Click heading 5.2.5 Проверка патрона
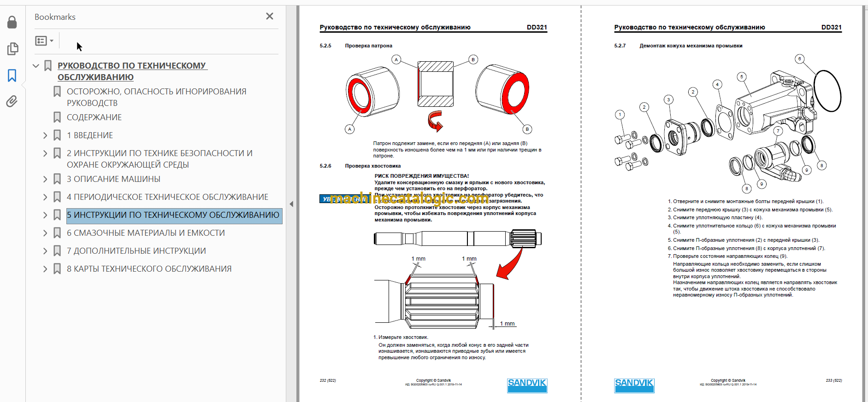 (x=356, y=46)
